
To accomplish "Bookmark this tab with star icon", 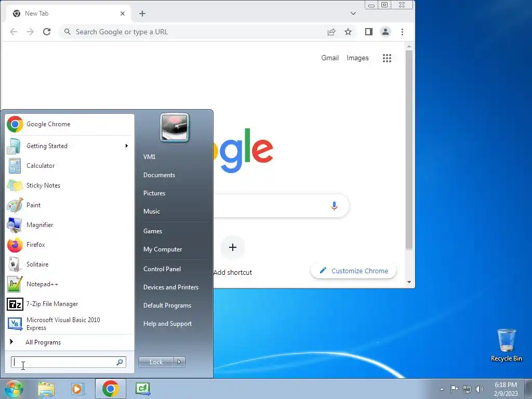I will click(x=348, y=32).
